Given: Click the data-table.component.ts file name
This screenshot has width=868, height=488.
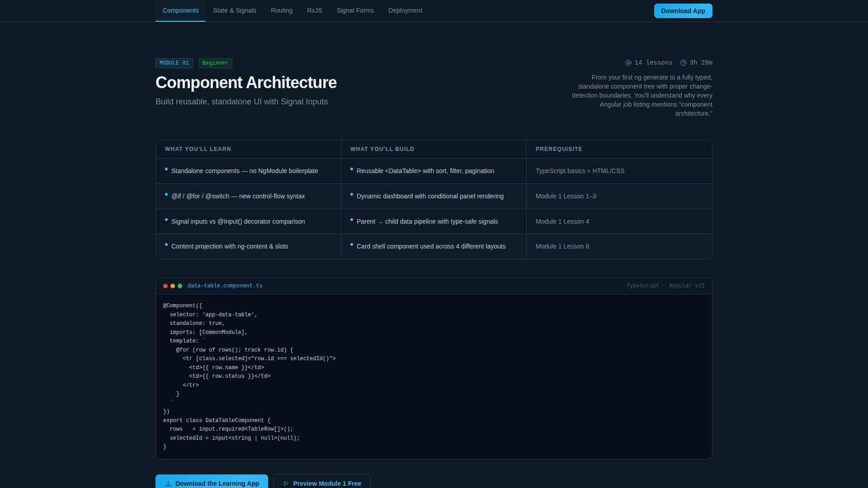Looking at the screenshot, I should pos(225,286).
